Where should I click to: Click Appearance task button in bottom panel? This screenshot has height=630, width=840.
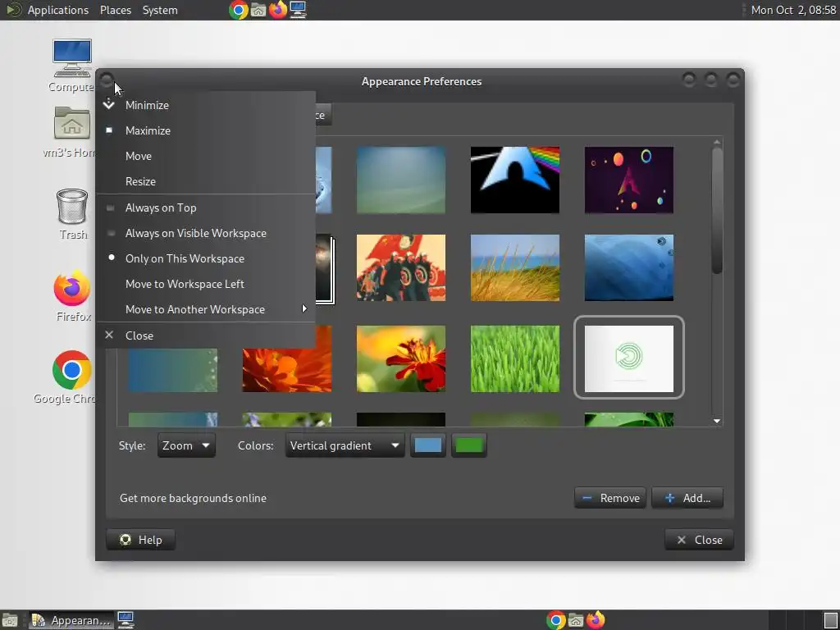coord(71,620)
